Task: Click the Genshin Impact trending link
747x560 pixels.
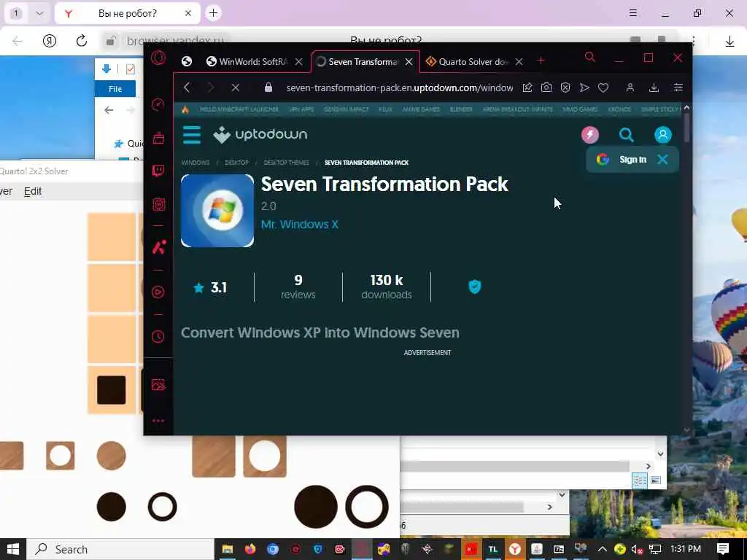Action: pyautogui.click(x=347, y=109)
